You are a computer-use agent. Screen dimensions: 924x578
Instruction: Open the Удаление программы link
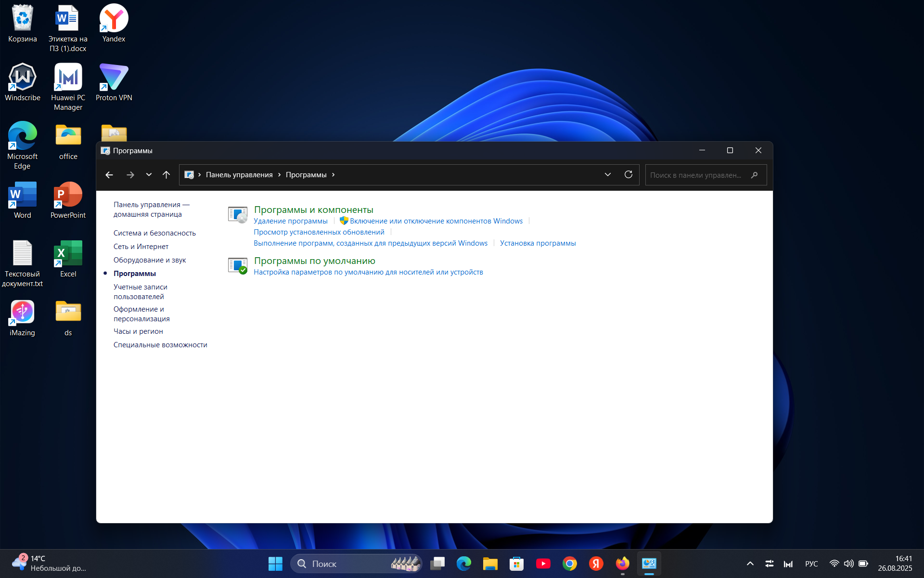[290, 221]
